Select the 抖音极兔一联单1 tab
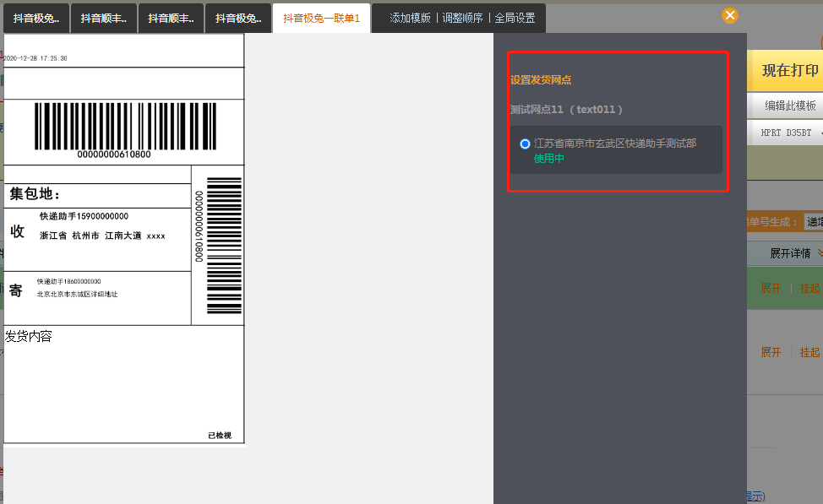 pos(321,19)
